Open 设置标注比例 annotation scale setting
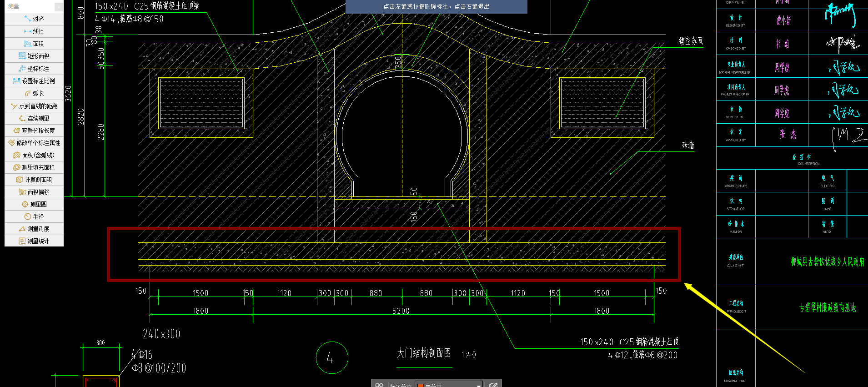Viewport: 868px width, 387px height. click(x=34, y=81)
